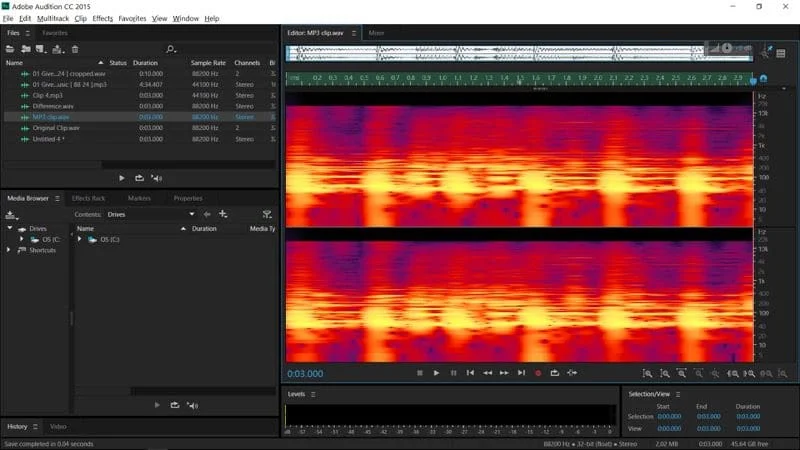Toggle loop playback in Files panel preview

click(139, 178)
